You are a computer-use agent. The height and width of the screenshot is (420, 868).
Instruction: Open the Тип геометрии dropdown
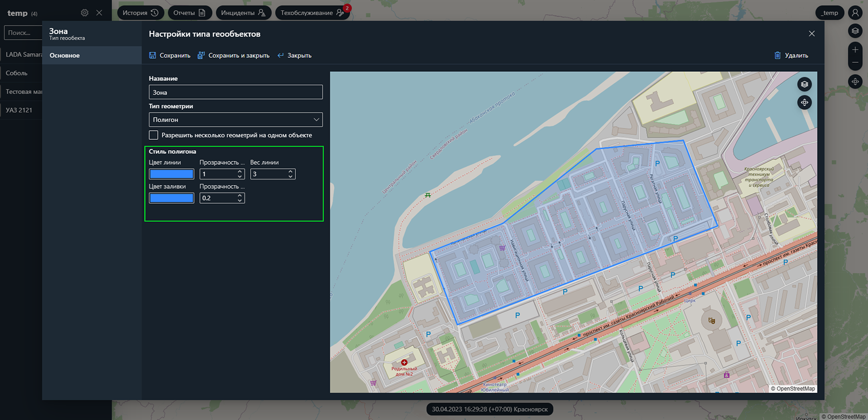[235, 120]
